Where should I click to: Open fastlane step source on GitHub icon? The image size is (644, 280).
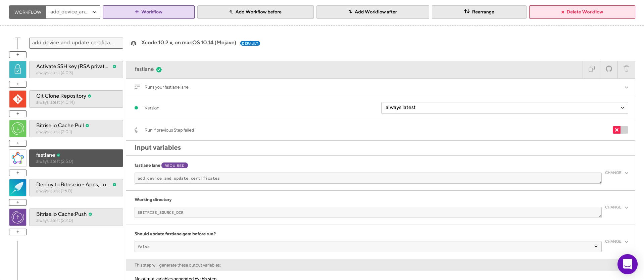click(609, 69)
